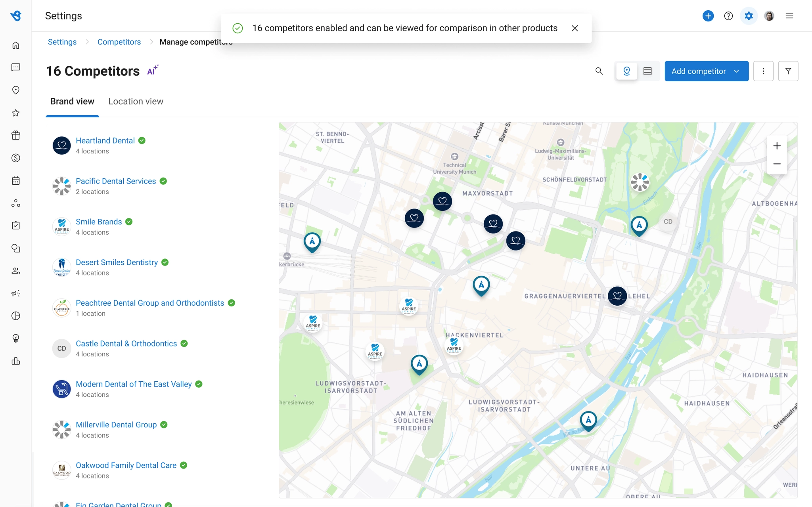Select the Brand view tab
Screen dimensions: 812x507
click(x=72, y=101)
